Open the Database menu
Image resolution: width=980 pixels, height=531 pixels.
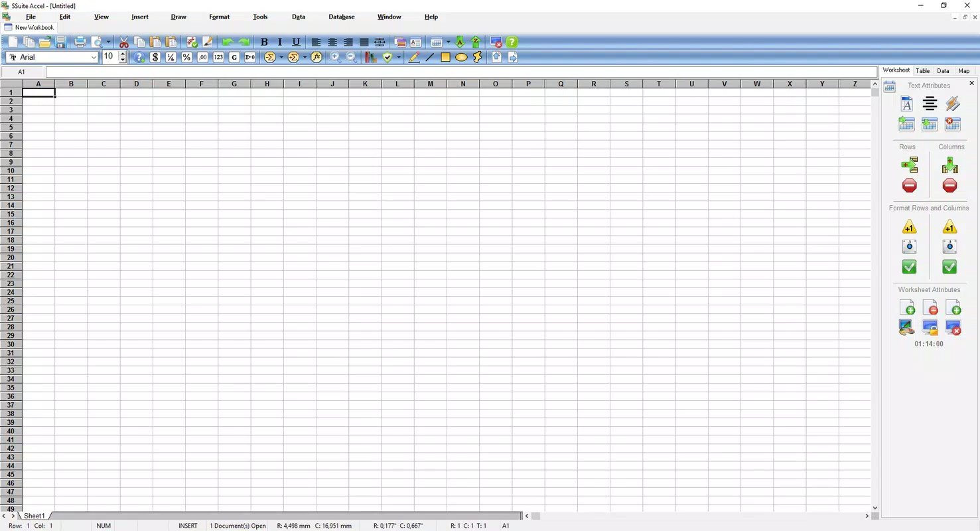(342, 17)
